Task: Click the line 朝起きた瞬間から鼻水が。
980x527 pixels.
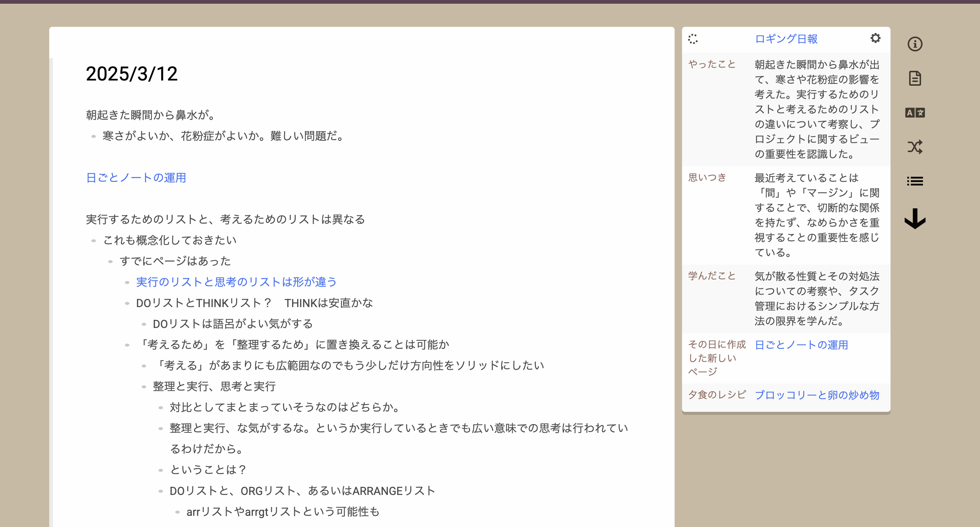Action: coord(151,115)
